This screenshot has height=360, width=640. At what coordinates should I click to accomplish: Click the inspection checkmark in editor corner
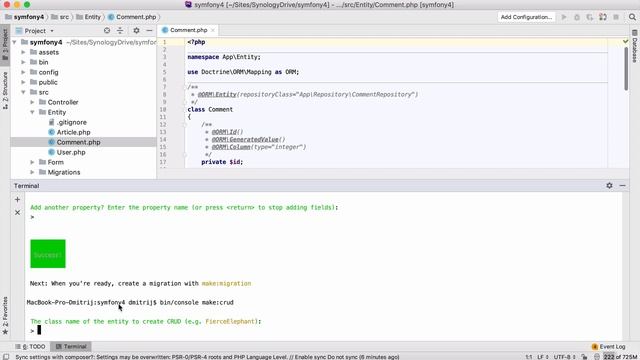(x=625, y=42)
